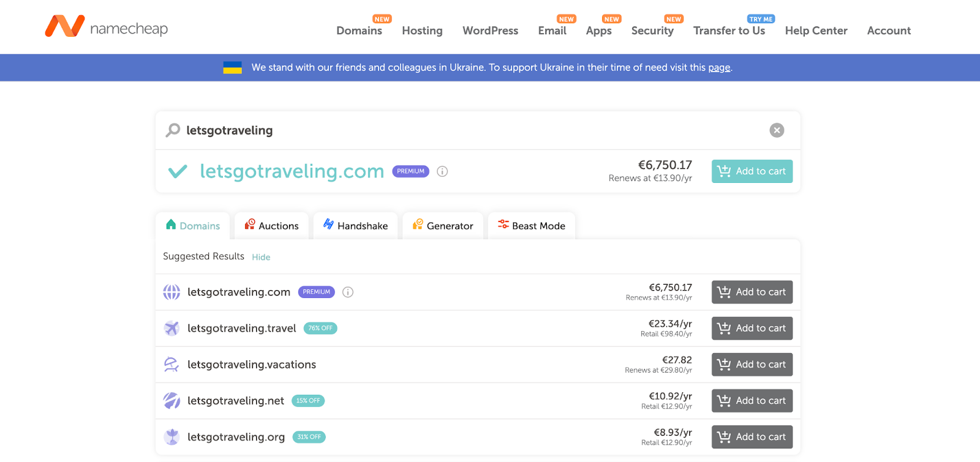The image size is (980, 462).
Task: Click the letsgotraveling.org domain name
Action: click(236, 437)
